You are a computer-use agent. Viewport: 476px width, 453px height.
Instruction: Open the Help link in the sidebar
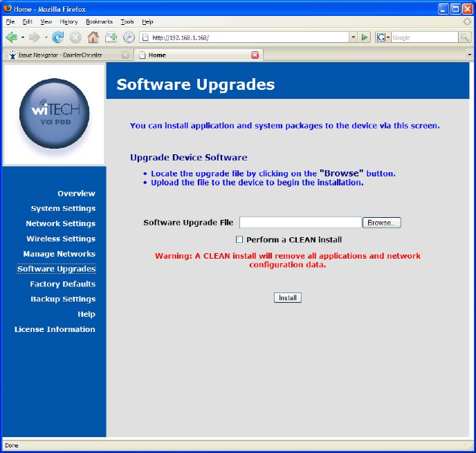pyautogui.click(x=86, y=314)
